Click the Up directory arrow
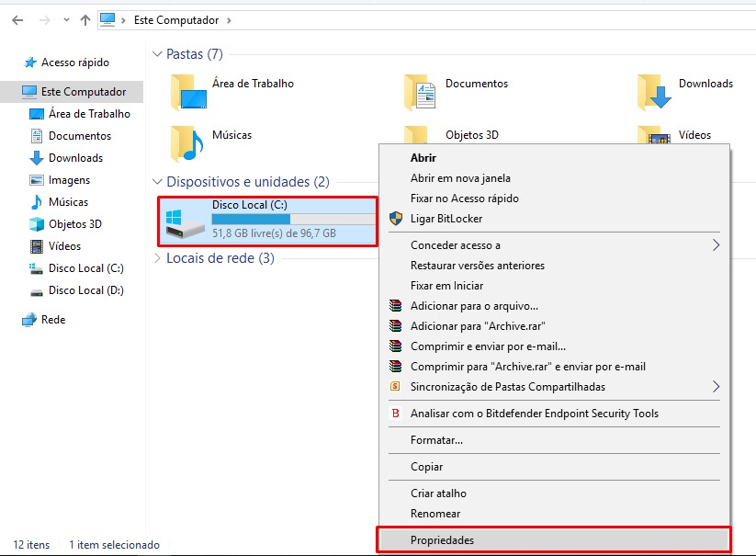 click(x=85, y=20)
